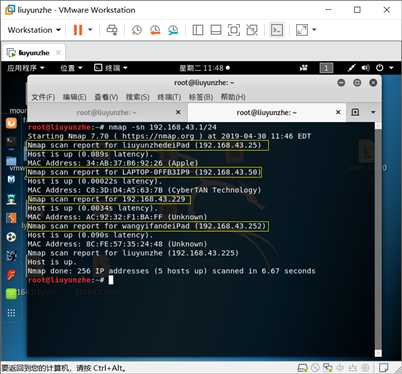The image size is (402, 374).
Task: Take a snapshot of the VM
Action: (x=137, y=30)
